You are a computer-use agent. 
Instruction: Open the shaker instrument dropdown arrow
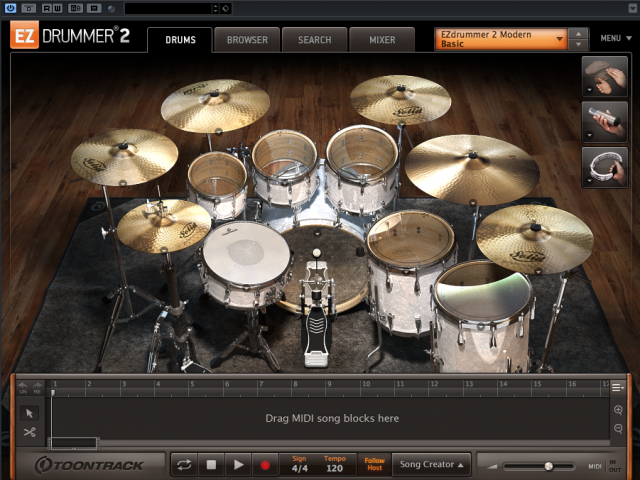tap(589, 135)
